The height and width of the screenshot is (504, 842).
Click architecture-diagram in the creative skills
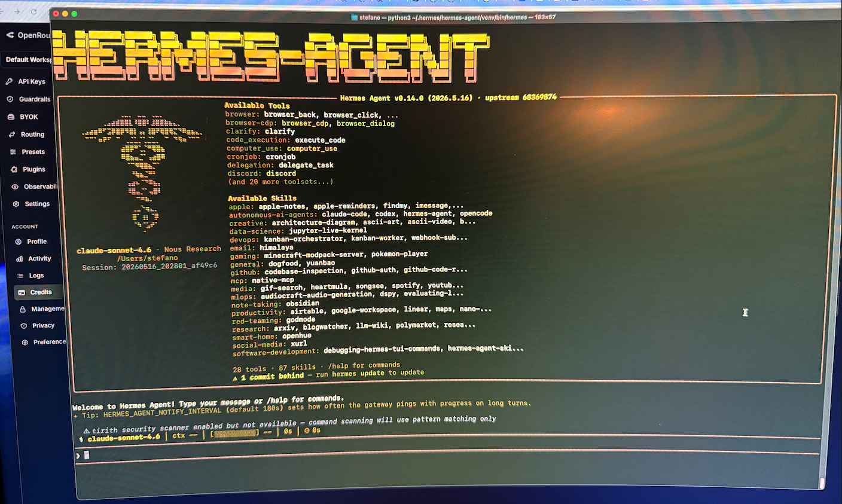pyautogui.click(x=313, y=222)
